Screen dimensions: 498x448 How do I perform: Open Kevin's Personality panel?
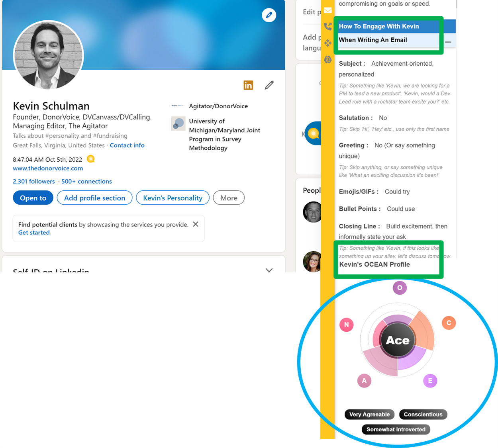(x=173, y=198)
